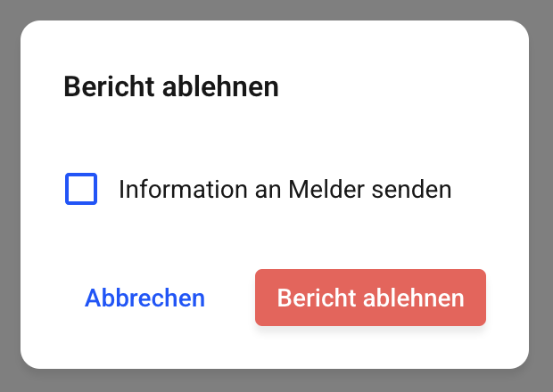Viewport: 553px width, 392px height.
Task: Cancel the reject report dialog
Action: click(144, 298)
